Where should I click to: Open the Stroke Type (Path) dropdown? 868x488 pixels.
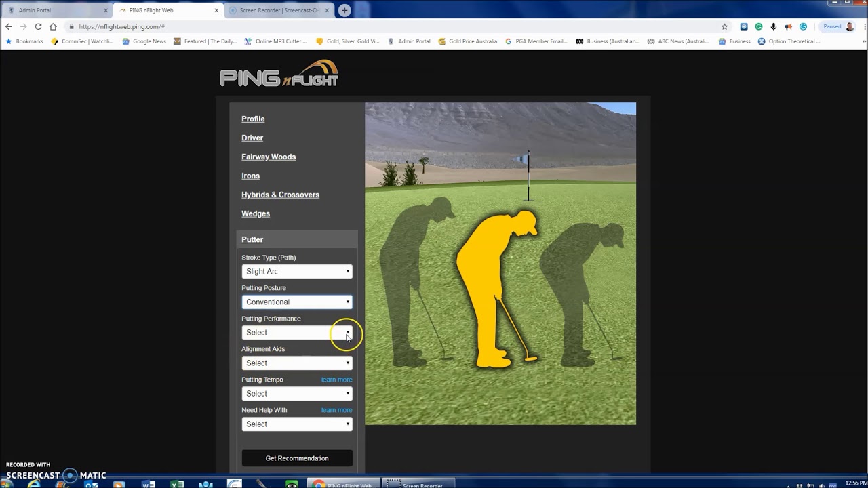pyautogui.click(x=297, y=271)
